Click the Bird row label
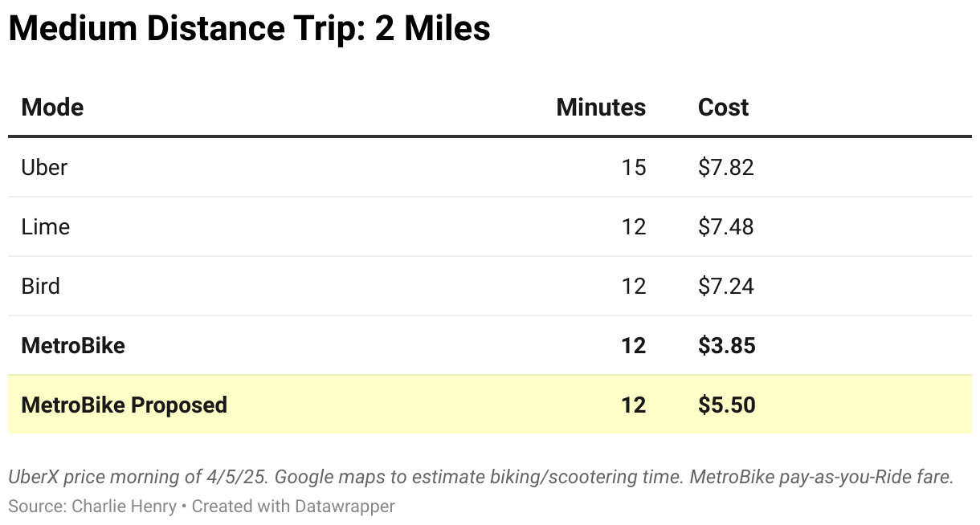 [x=41, y=286]
